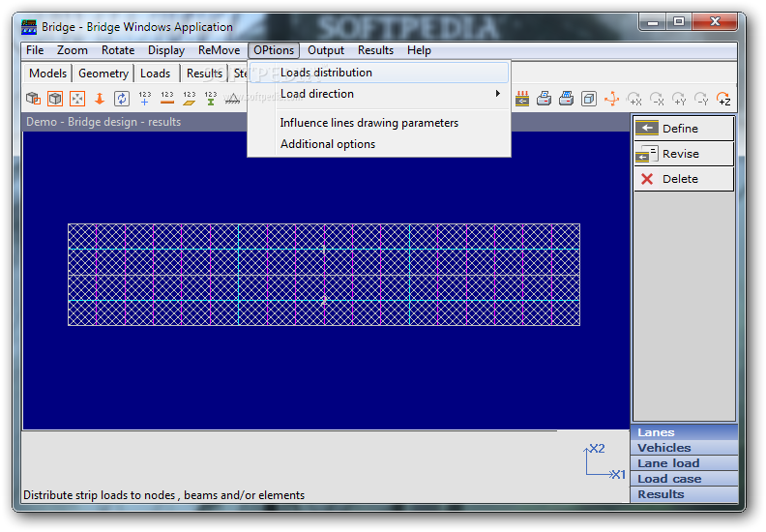Select Influence lines drawing parameters

click(379, 123)
